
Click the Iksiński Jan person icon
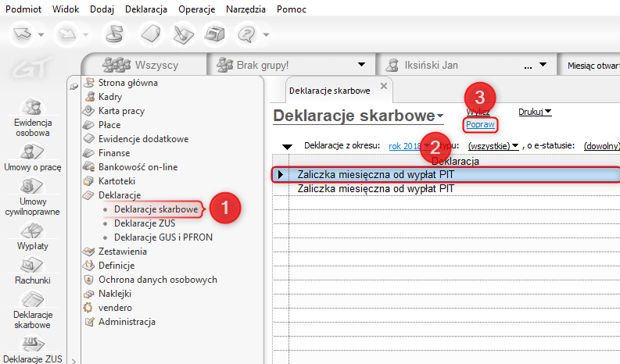click(392, 65)
